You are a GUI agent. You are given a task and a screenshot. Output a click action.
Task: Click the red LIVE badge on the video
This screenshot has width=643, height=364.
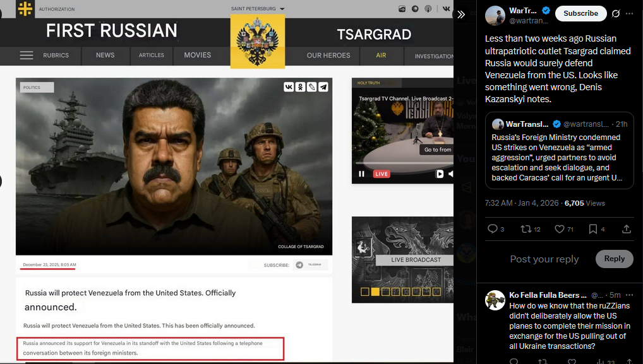[382, 174]
